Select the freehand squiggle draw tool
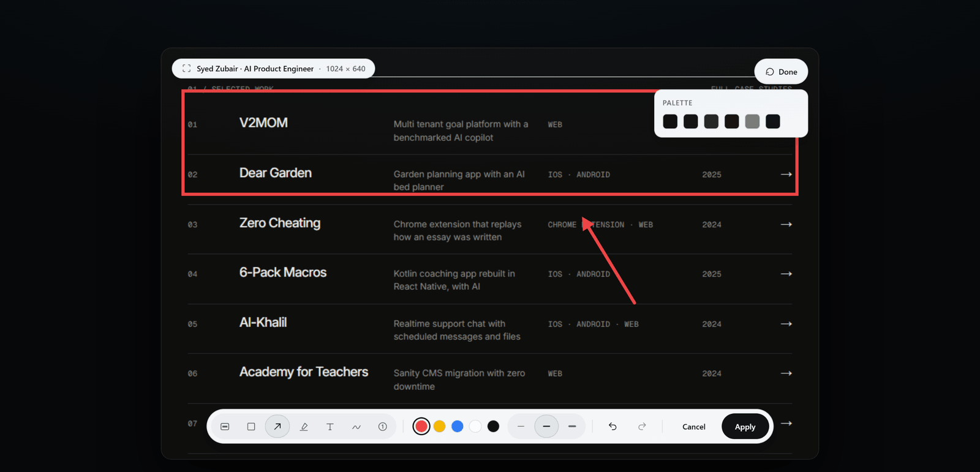Image resolution: width=980 pixels, height=472 pixels. pyautogui.click(x=356, y=427)
